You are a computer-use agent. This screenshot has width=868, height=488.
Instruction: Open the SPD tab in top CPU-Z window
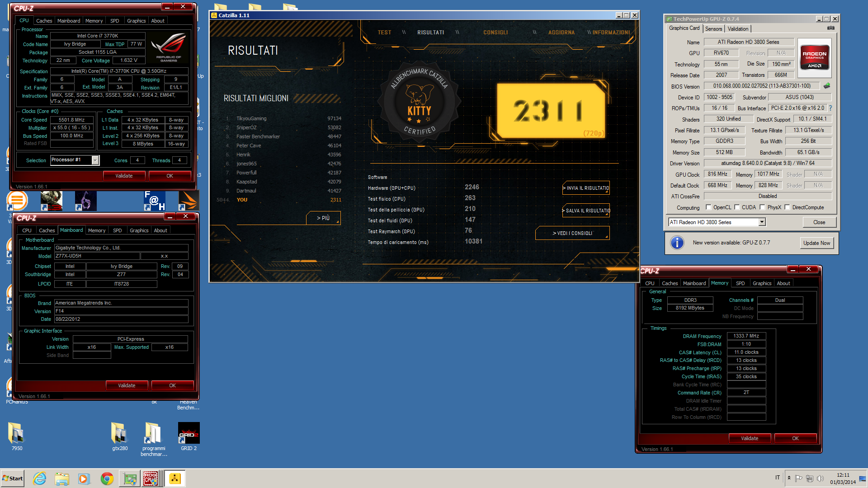(x=115, y=21)
